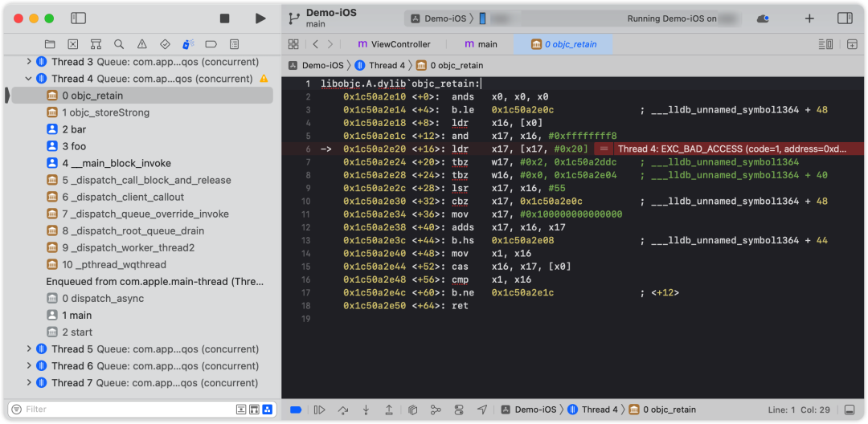Toggle breakpoints activation in debug bar
This screenshot has width=868, height=424.
(x=296, y=410)
